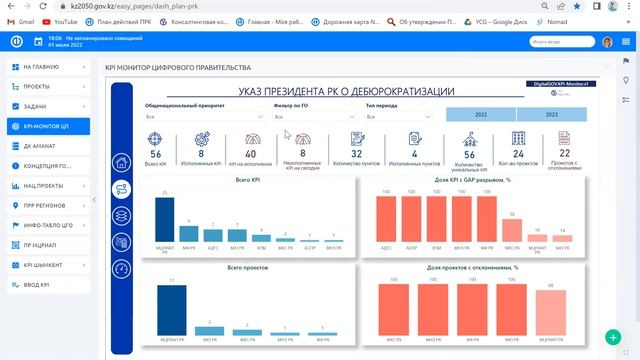Image resolution: width=640 pixels, height=360 pixels.
Task: Click the red АДГС bar in Доля KPI chart
Action: pos(386,219)
